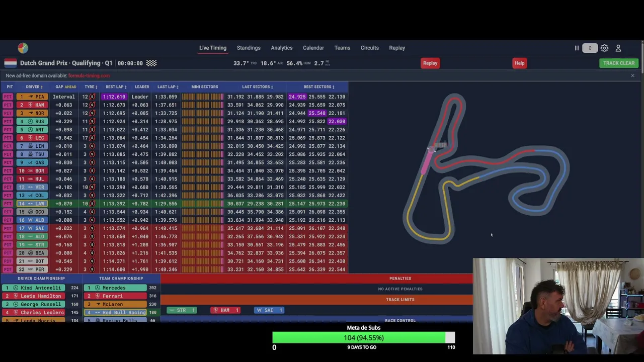Click the PIT badge in PER's row
Screen dimensions: 644x362
pos(8,269)
